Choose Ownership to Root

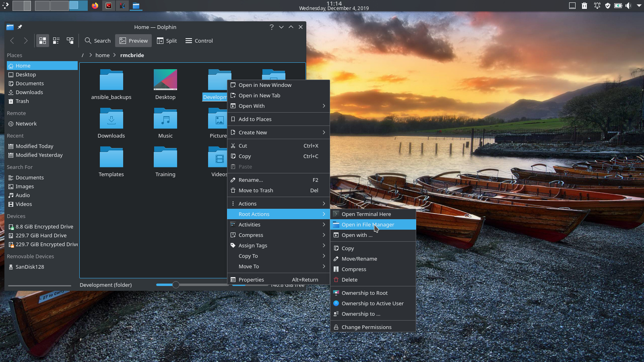[373, 293]
